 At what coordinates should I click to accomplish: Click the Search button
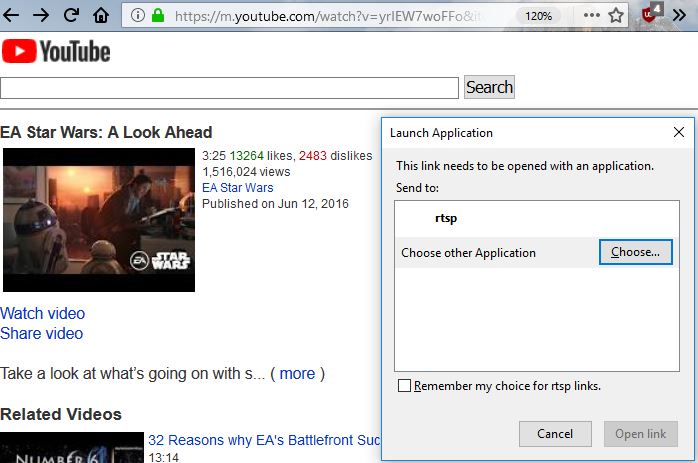click(x=489, y=87)
